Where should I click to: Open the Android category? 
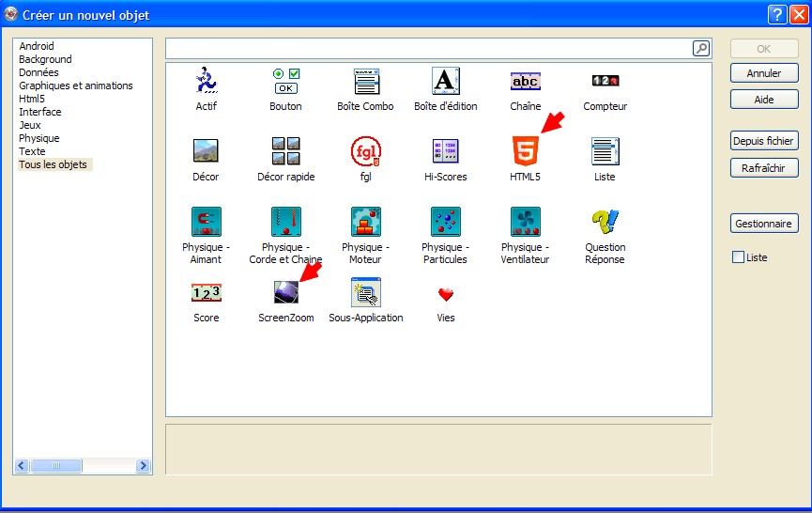click(37, 46)
